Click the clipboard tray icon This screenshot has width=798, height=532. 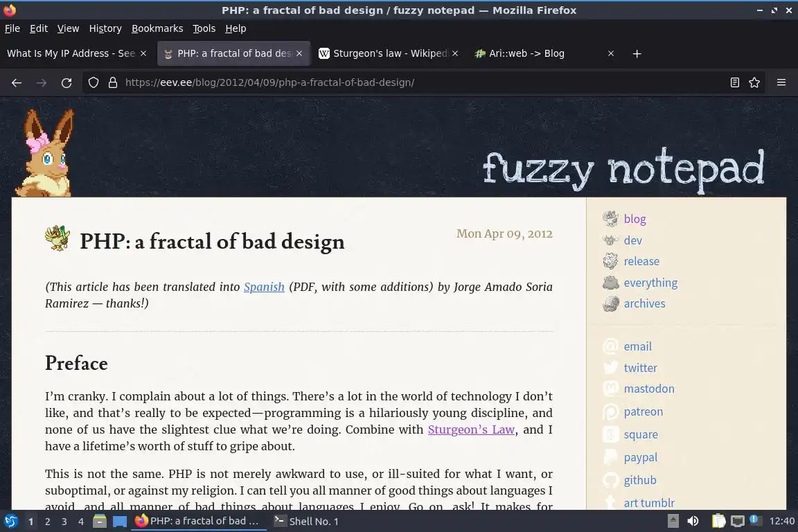pos(718,522)
